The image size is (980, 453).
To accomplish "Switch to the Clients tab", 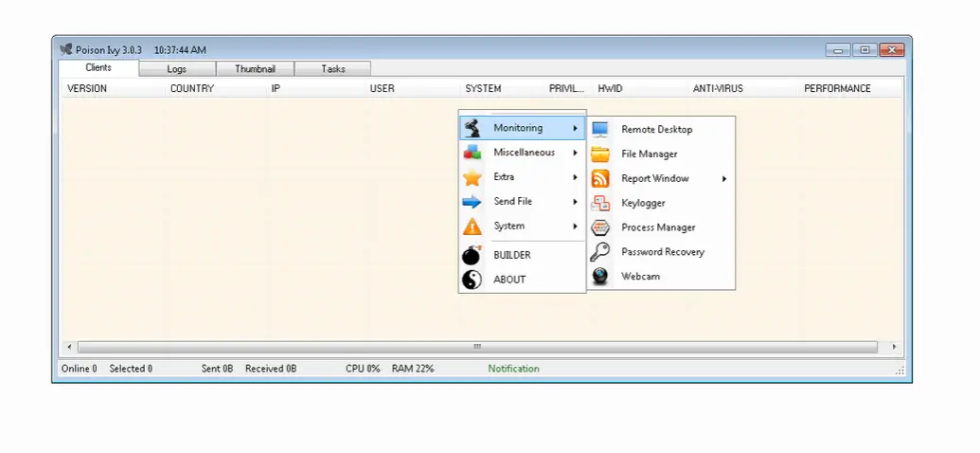I will click(98, 67).
